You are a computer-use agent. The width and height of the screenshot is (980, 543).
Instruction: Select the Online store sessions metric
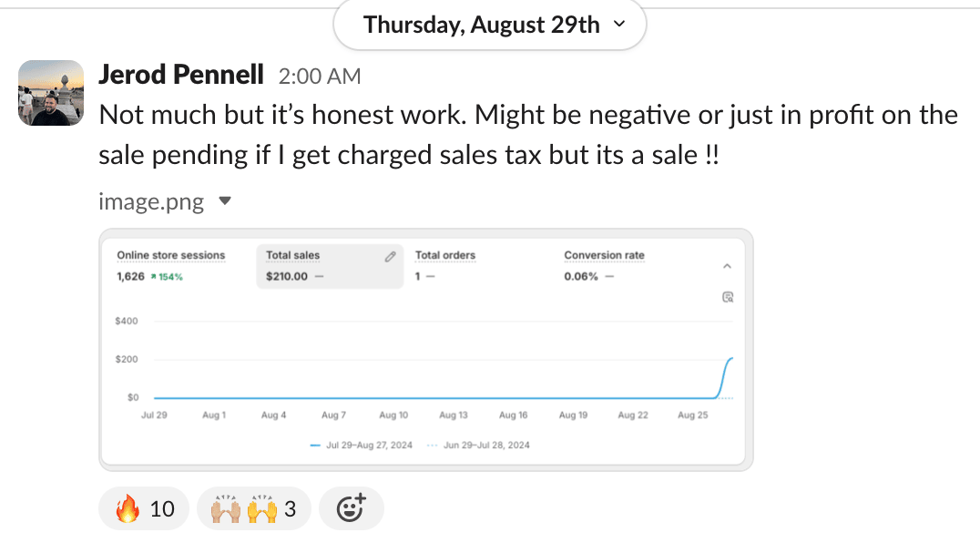coord(171,255)
